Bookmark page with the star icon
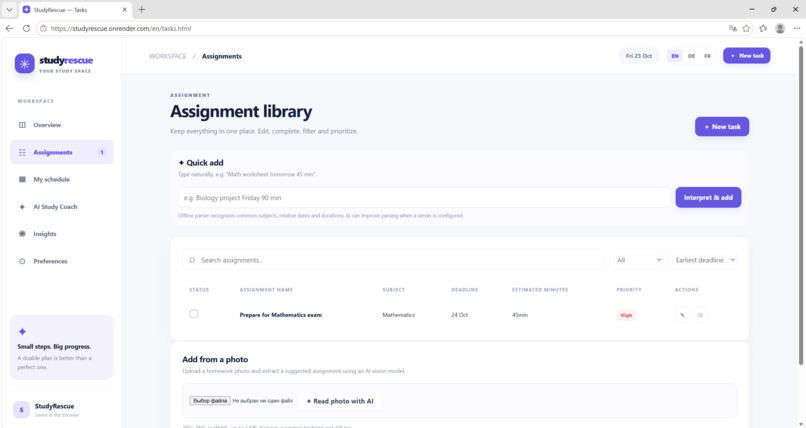The width and height of the screenshot is (806, 428). 746,28
